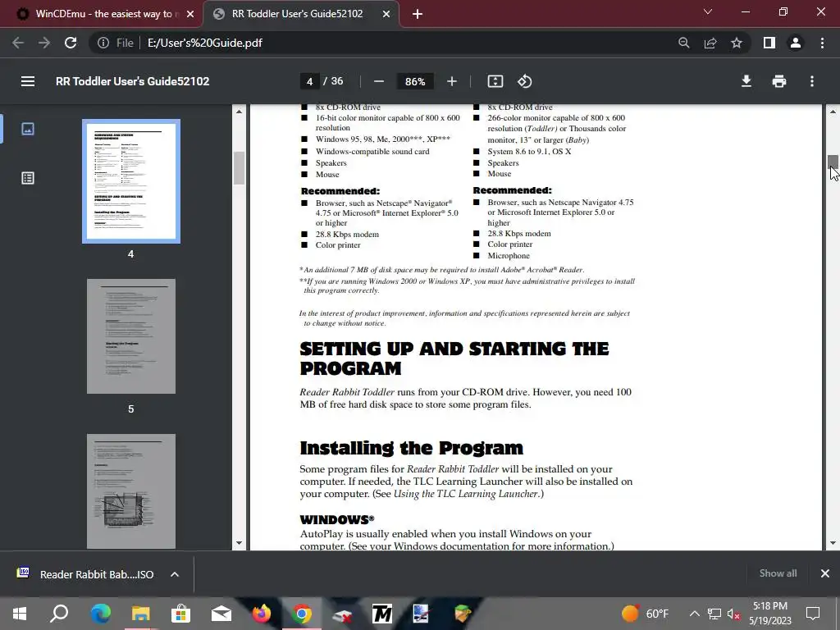
Task: Show page thumbnails view in sidebar
Action: click(28, 129)
